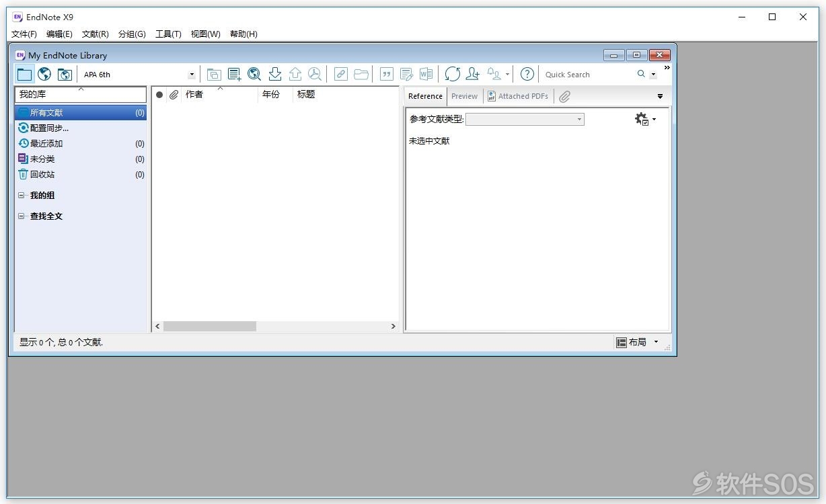
Task: Sort by the 年份 column header
Action: point(276,95)
